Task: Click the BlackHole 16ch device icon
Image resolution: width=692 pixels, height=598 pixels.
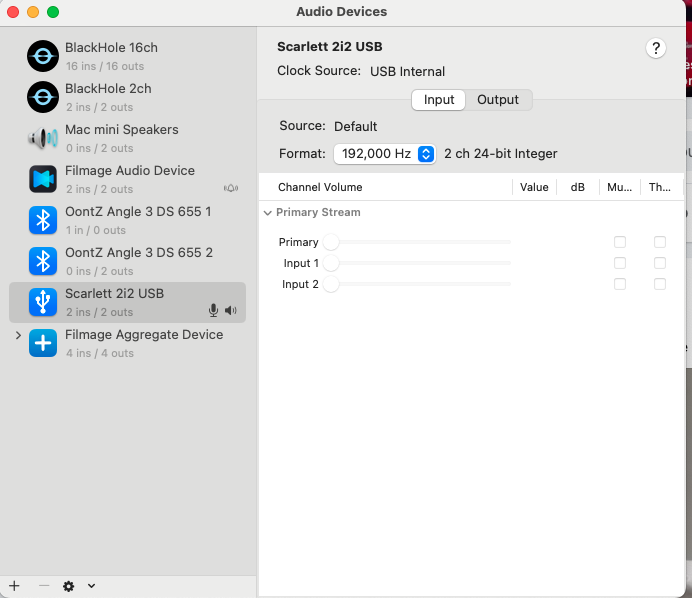Action: click(x=43, y=56)
